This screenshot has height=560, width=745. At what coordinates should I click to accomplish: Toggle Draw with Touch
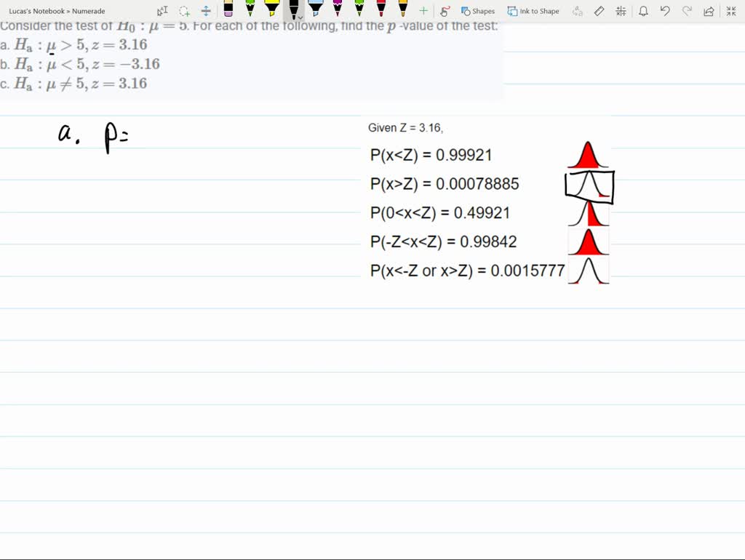(445, 11)
